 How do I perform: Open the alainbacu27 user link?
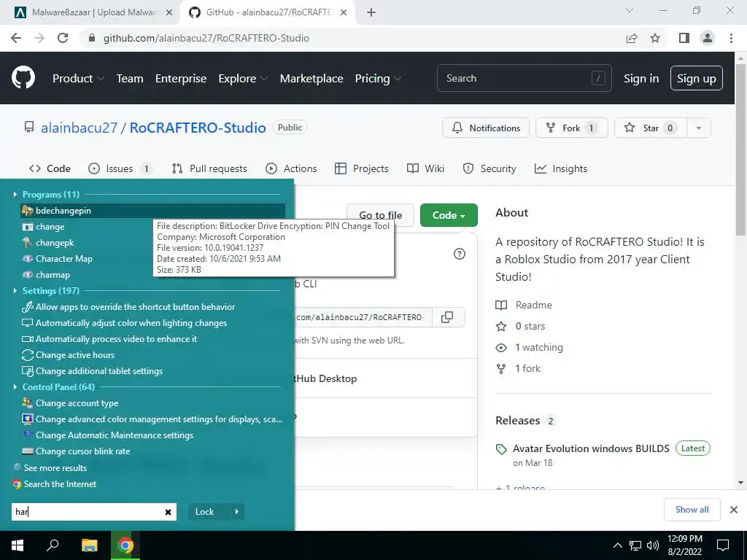(79, 128)
